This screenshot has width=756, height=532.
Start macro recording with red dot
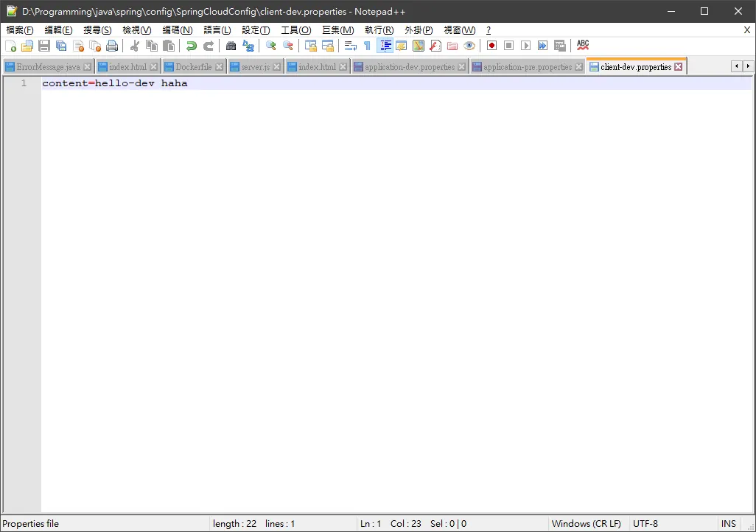[x=491, y=46]
